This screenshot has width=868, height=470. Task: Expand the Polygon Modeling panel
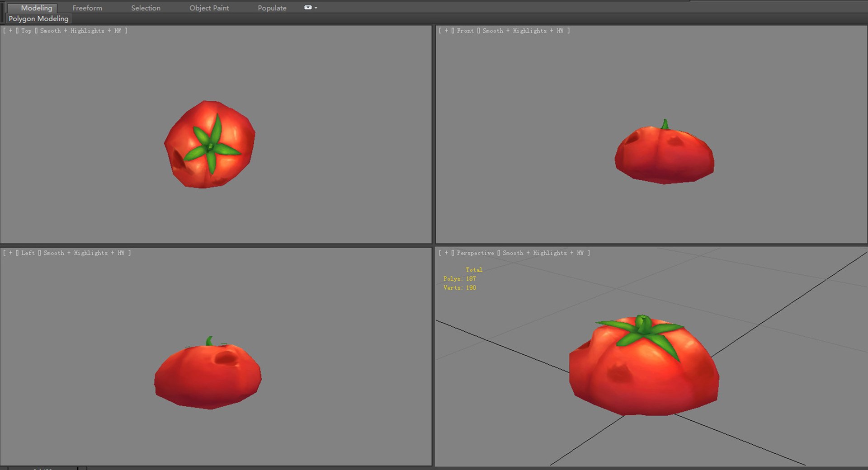[x=38, y=19]
